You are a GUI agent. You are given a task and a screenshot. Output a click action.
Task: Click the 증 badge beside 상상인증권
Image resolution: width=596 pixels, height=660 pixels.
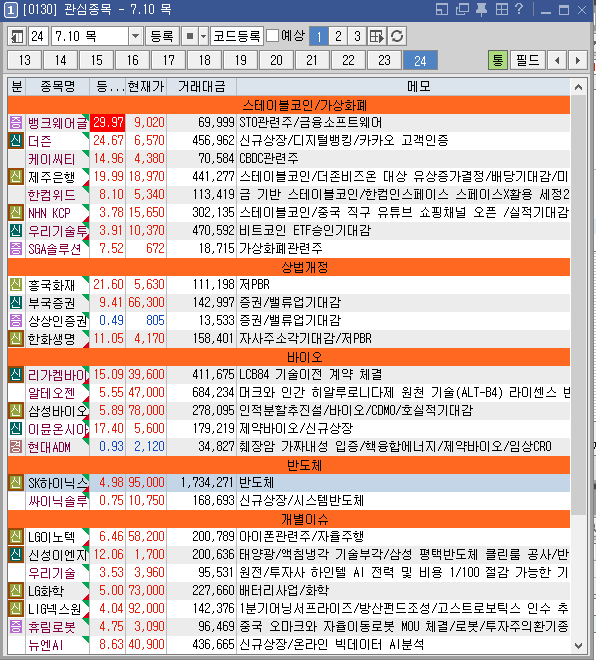(x=16, y=321)
